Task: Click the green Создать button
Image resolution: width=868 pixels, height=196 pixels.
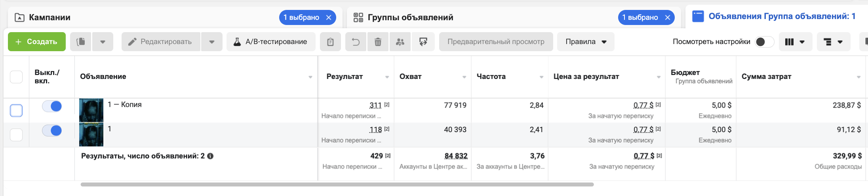Action: (x=37, y=42)
